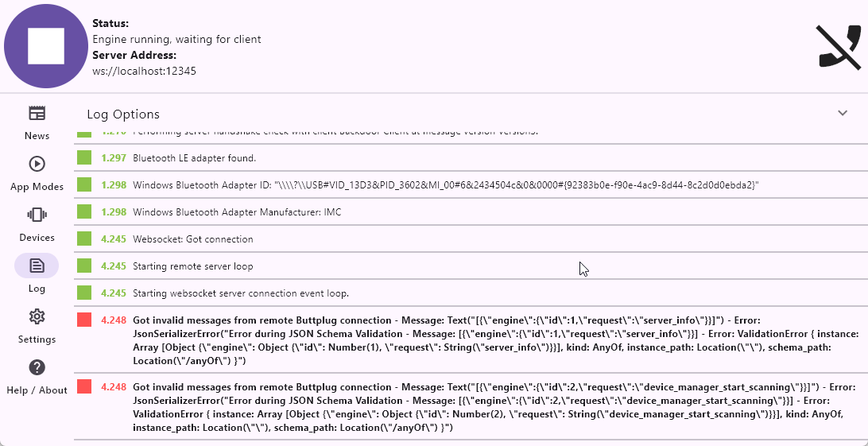Click the 'Engine running, waiting for client' status text

coord(176,39)
